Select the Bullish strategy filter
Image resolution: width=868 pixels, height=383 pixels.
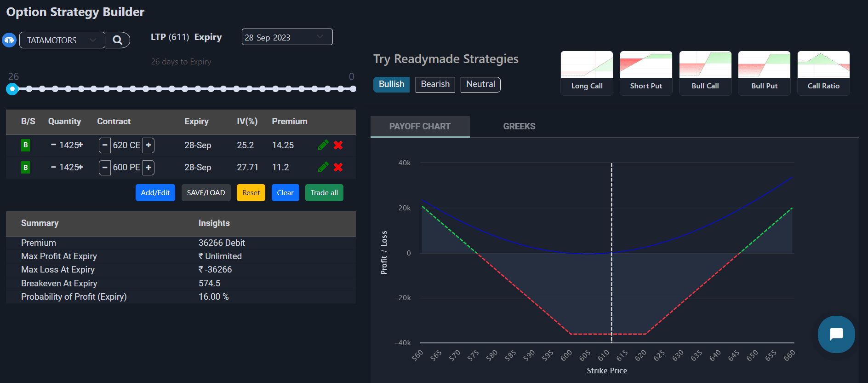pyautogui.click(x=392, y=84)
